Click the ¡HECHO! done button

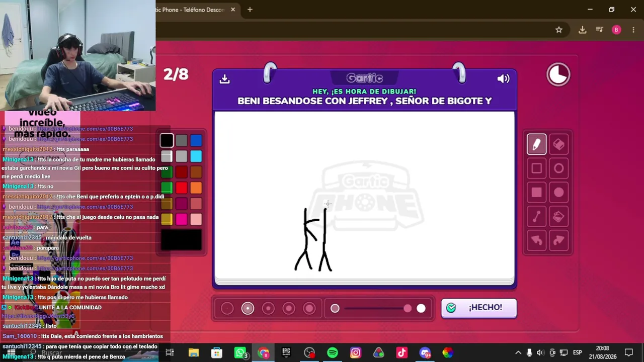click(x=479, y=308)
